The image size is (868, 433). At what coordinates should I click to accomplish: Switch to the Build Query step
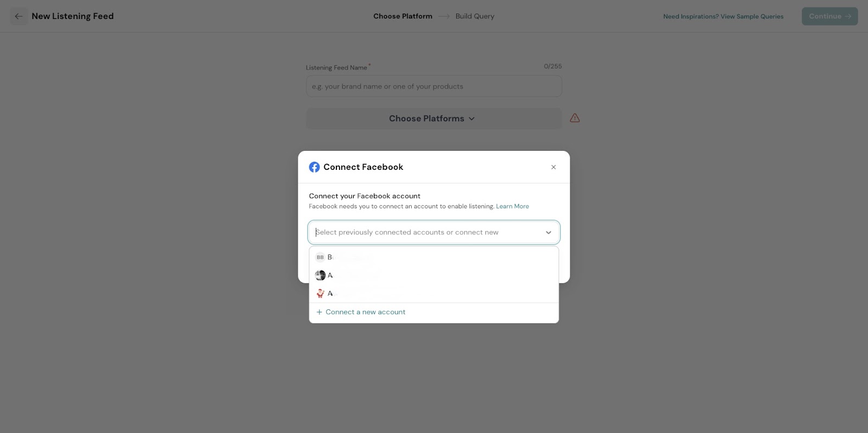point(475,16)
